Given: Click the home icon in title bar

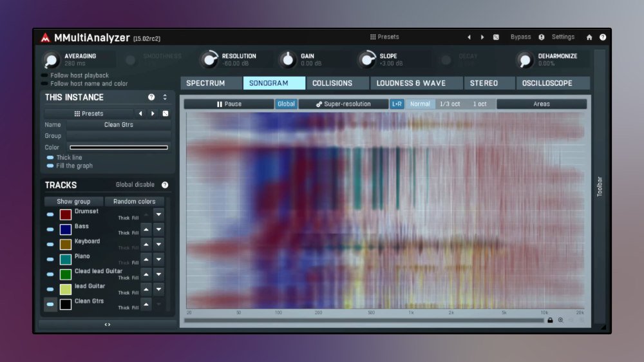Looking at the screenshot, I should click(589, 37).
